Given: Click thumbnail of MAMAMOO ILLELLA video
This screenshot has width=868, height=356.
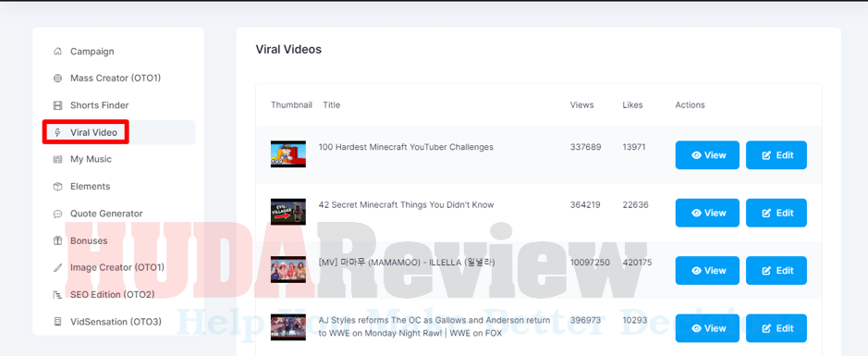Looking at the screenshot, I should click(288, 270).
